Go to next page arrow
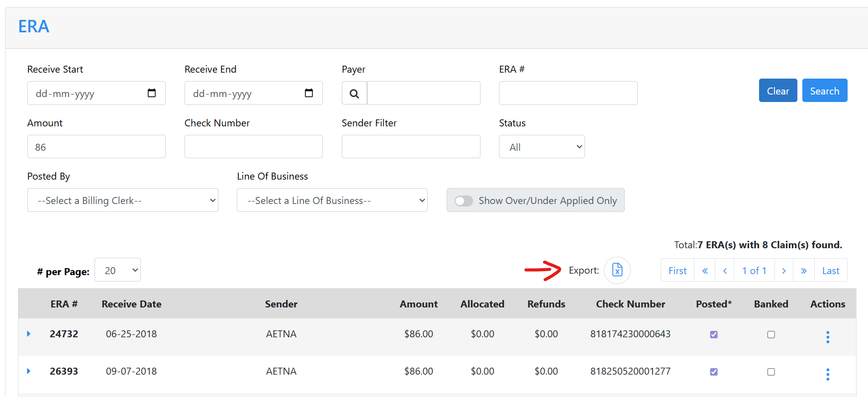The image size is (868, 397). pos(783,271)
